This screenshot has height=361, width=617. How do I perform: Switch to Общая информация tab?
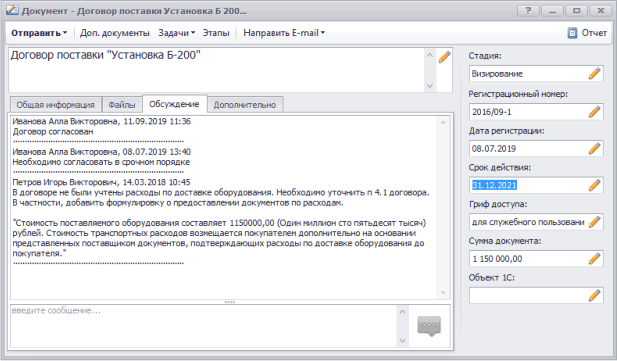[x=55, y=105]
